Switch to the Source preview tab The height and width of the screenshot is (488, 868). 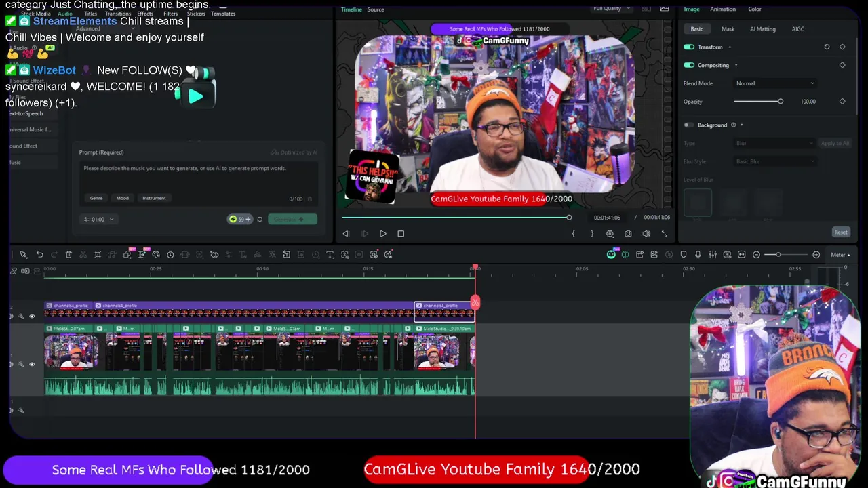376,9
